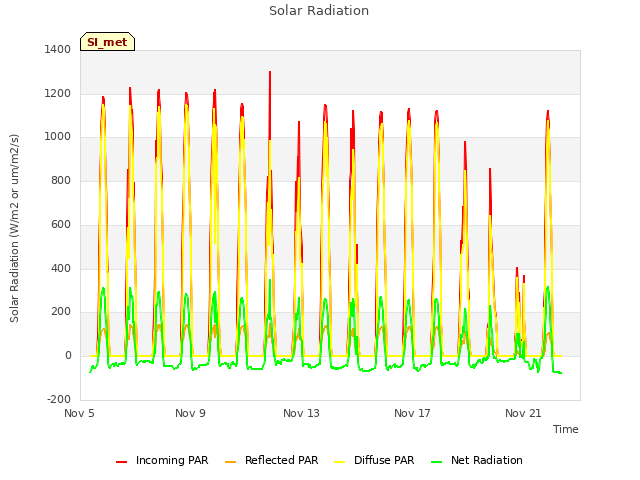Click the Time axis title
Viewport: 640px width, 480px height.
pyautogui.click(x=566, y=429)
